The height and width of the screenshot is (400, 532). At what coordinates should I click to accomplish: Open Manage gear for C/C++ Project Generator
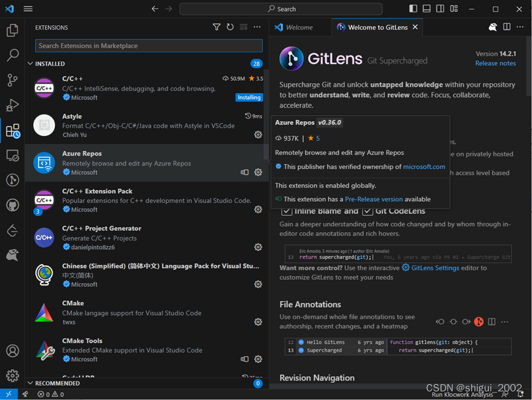pyautogui.click(x=258, y=247)
